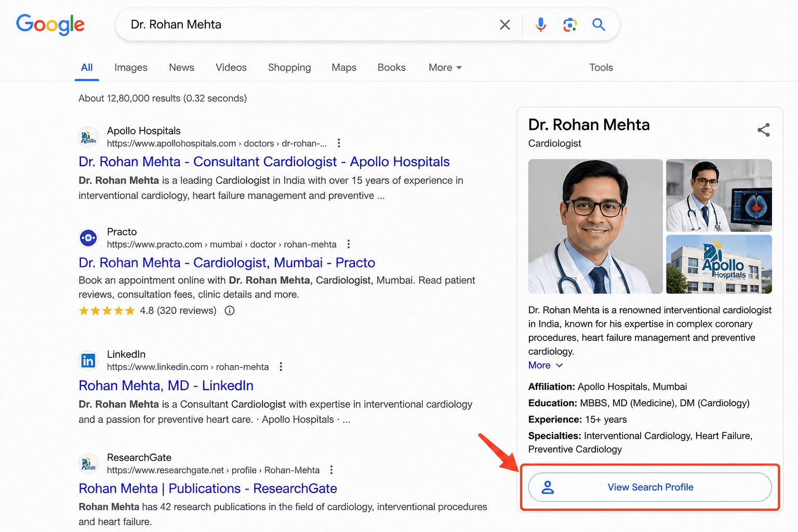Viewport: 798px width, 532px height.
Task: Switch to the Videos tab
Action: pyautogui.click(x=231, y=68)
